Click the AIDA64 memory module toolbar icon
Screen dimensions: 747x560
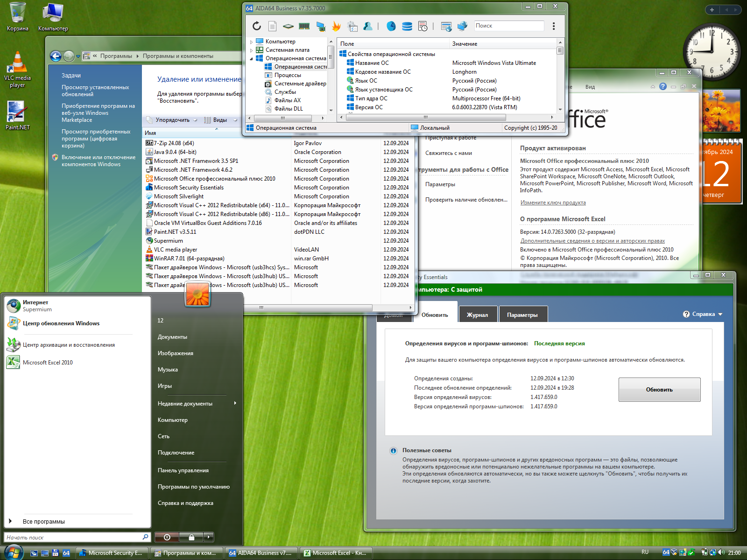click(x=304, y=26)
